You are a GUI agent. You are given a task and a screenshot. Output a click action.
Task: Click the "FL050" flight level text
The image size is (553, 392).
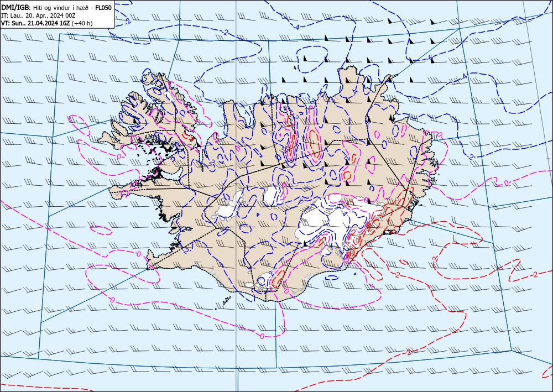pyautogui.click(x=104, y=7)
